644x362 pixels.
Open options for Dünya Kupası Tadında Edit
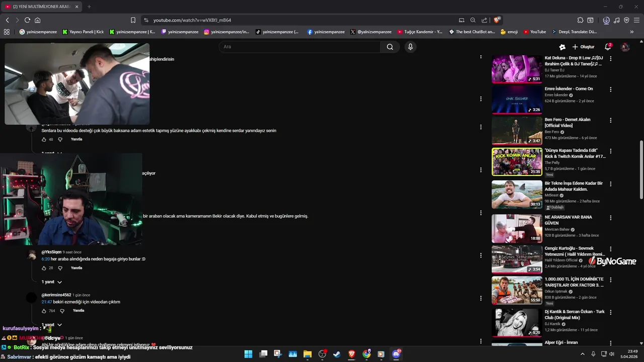(611, 151)
